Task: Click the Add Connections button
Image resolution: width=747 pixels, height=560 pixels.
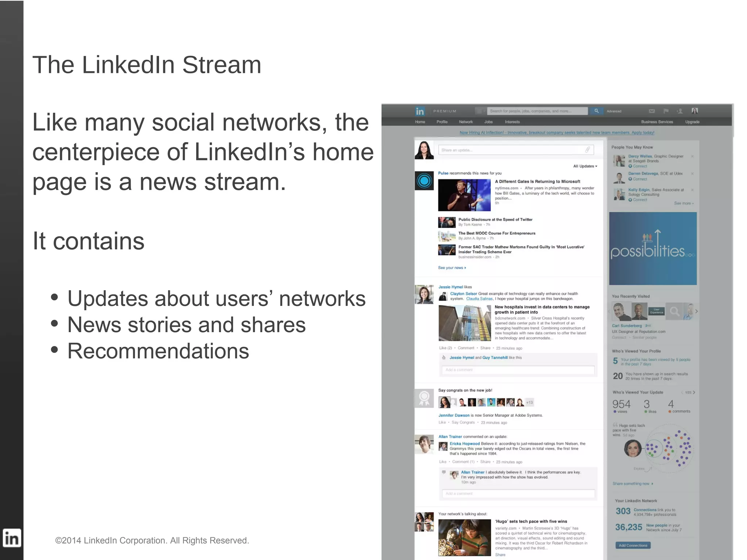Action: pyautogui.click(x=633, y=545)
